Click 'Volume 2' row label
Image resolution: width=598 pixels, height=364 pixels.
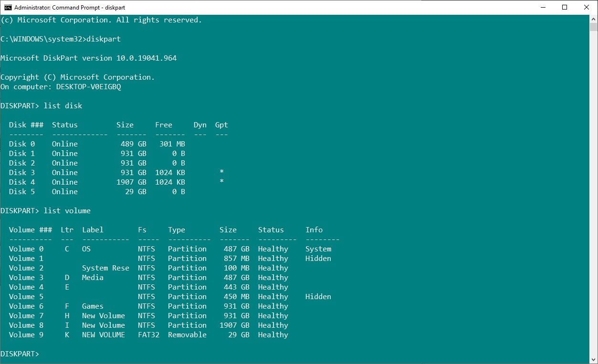tap(26, 268)
